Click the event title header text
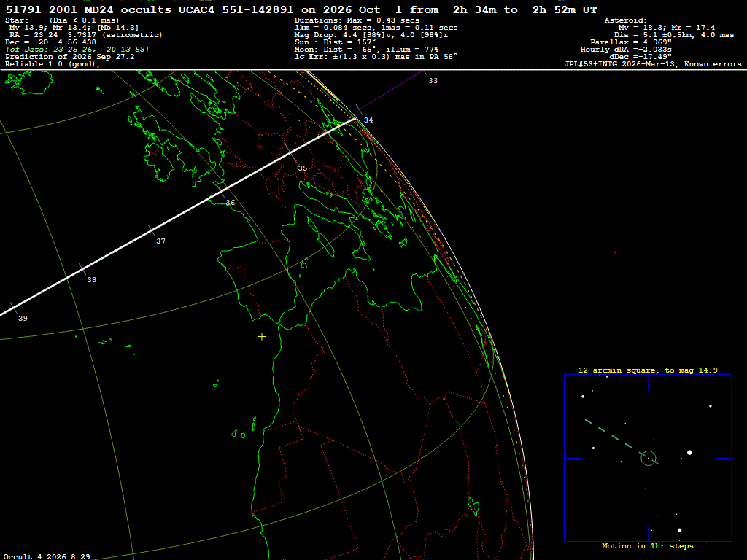Viewport: 747px width, 560px height. click(301, 9)
